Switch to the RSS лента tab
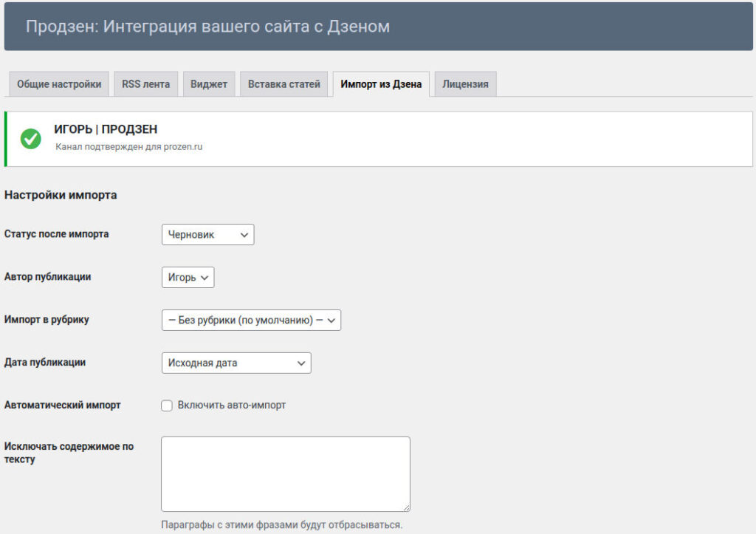The height and width of the screenshot is (534, 756). pyautogui.click(x=145, y=84)
